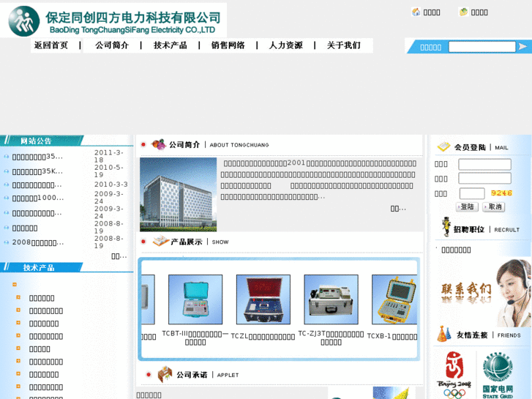The width and height of the screenshot is (532, 399).
Task: Focus the verification code input field
Action: (472, 193)
